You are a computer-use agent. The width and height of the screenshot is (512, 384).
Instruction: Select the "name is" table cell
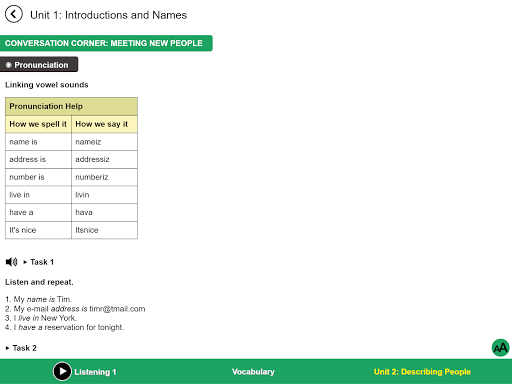pyautogui.click(x=38, y=142)
